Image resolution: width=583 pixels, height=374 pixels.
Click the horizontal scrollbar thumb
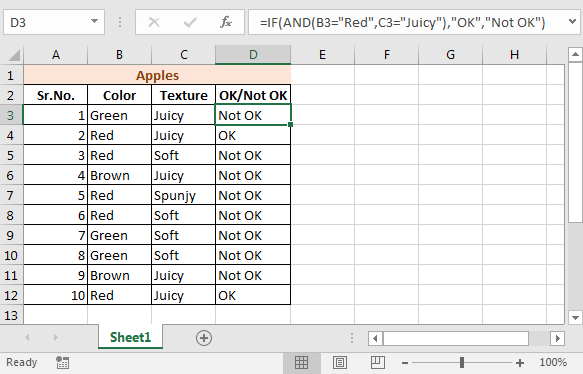456,338
